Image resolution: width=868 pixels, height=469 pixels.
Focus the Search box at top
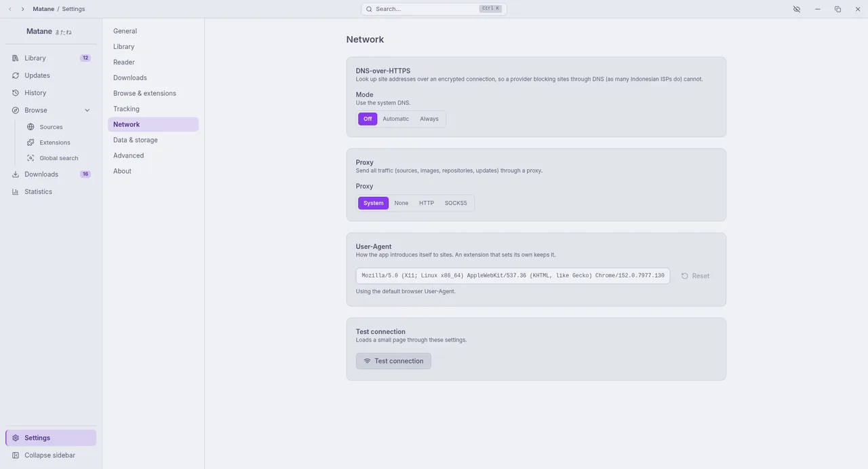434,9
